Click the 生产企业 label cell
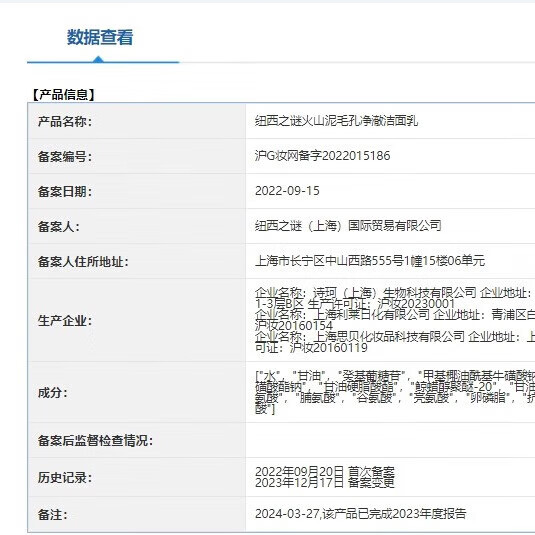This screenshot has height=535, width=535. coord(137,320)
